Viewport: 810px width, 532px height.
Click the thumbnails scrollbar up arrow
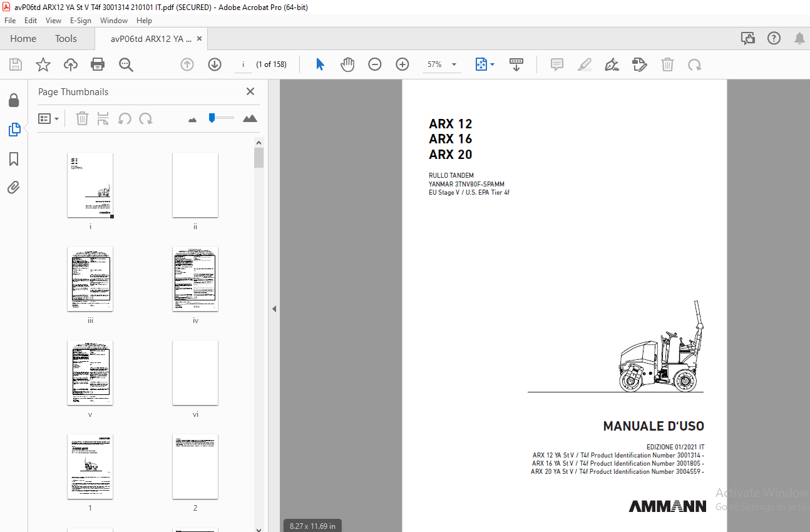coord(259,143)
